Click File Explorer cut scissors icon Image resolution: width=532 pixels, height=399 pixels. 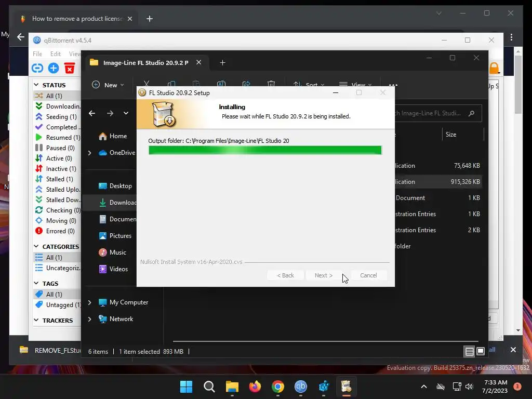tap(146, 84)
